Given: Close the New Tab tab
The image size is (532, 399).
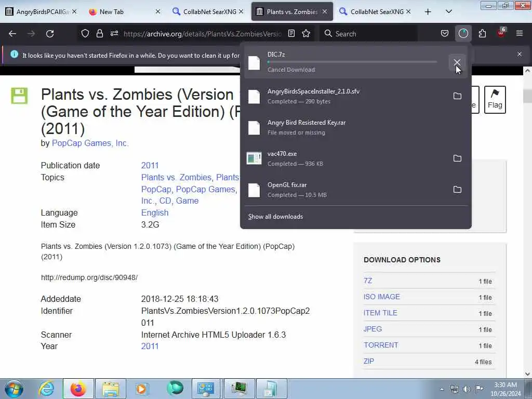Looking at the screenshot, I should (x=158, y=12).
